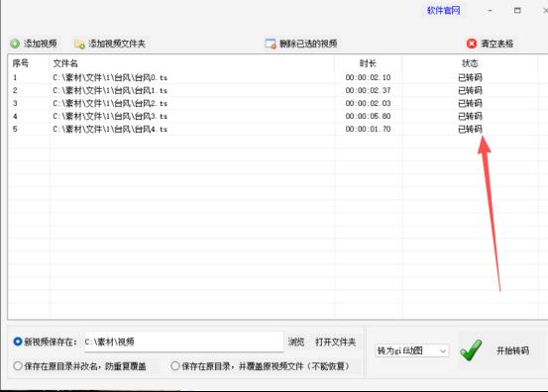Viewport: 548px width, 392px height.
Task: Click the 浏览 button
Action: point(296,342)
